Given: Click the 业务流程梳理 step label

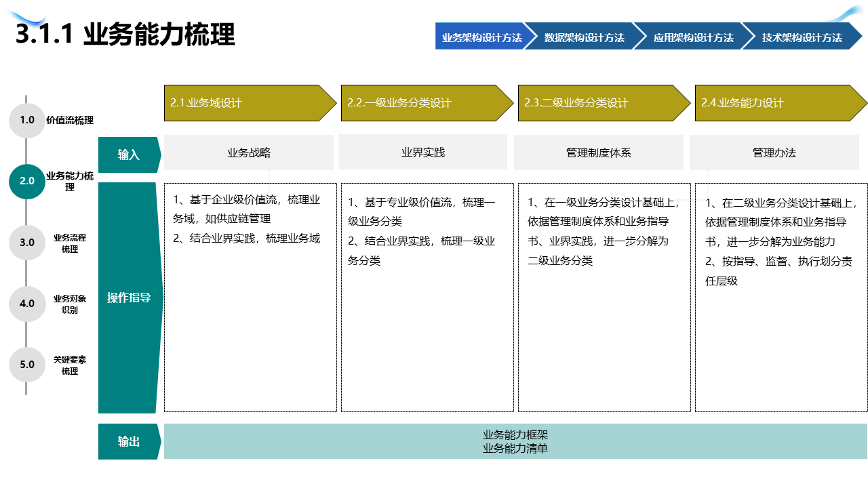Looking at the screenshot, I should click(x=70, y=243).
